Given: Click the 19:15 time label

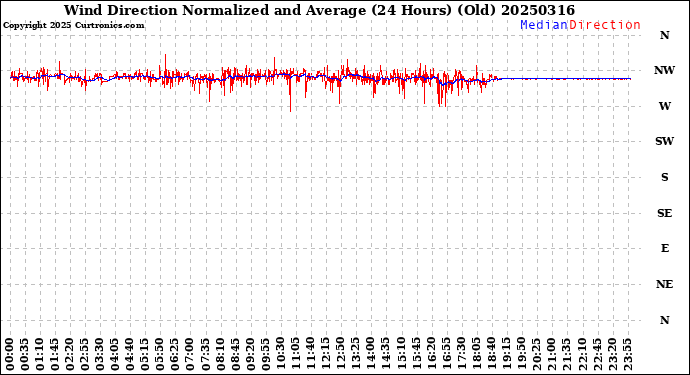Looking at the screenshot, I should (x=506, y=355).
